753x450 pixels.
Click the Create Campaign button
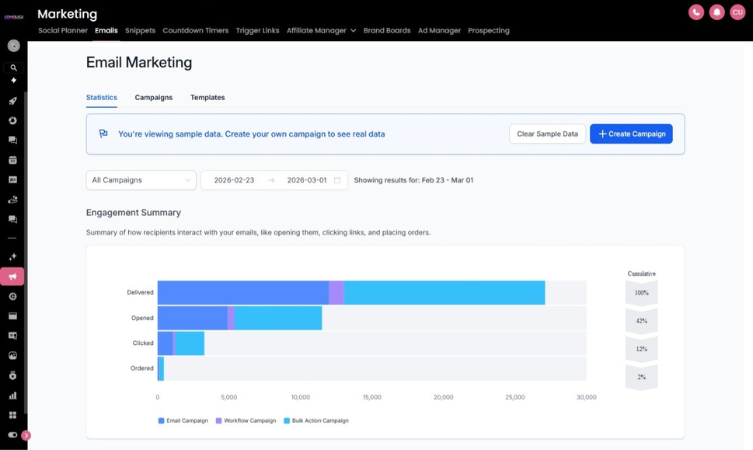click(631, 134)
